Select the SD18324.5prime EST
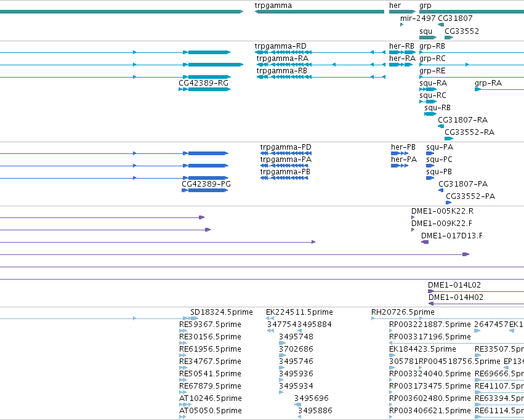This screenshot has width=524, height=420. click(x=99, y=319)
